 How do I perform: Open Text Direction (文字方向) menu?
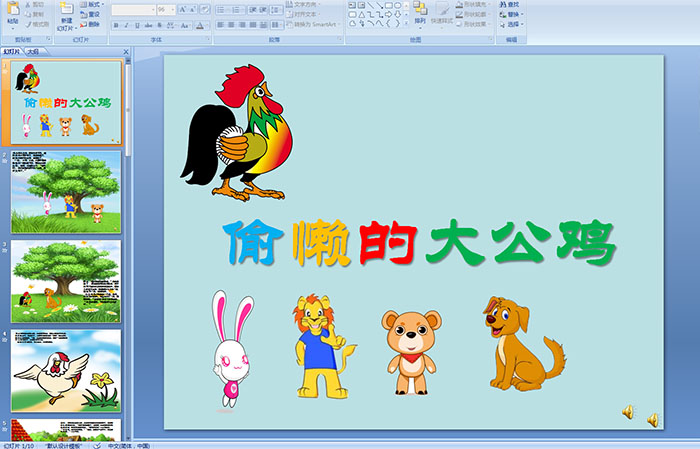click(x=303, y=4)
